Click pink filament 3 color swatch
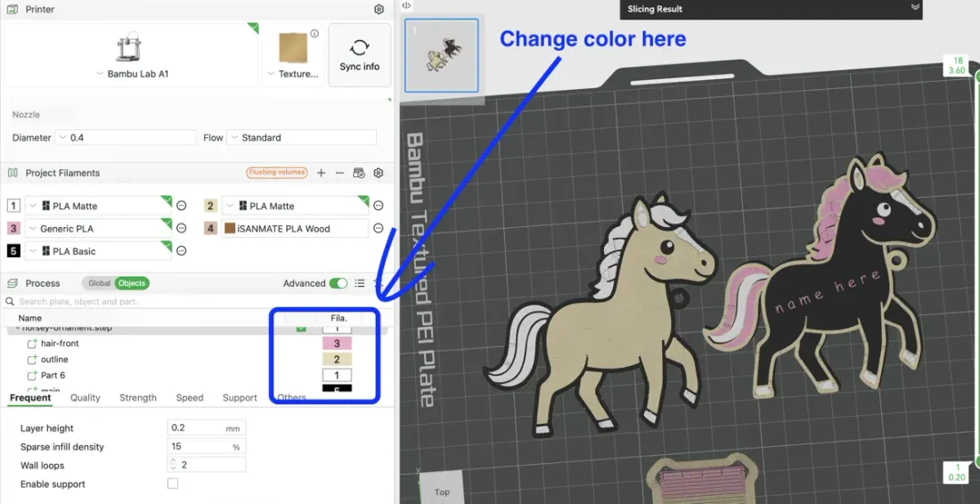This screenshot has height=504, width=980. pyautogui.click(x=13, y=229)
